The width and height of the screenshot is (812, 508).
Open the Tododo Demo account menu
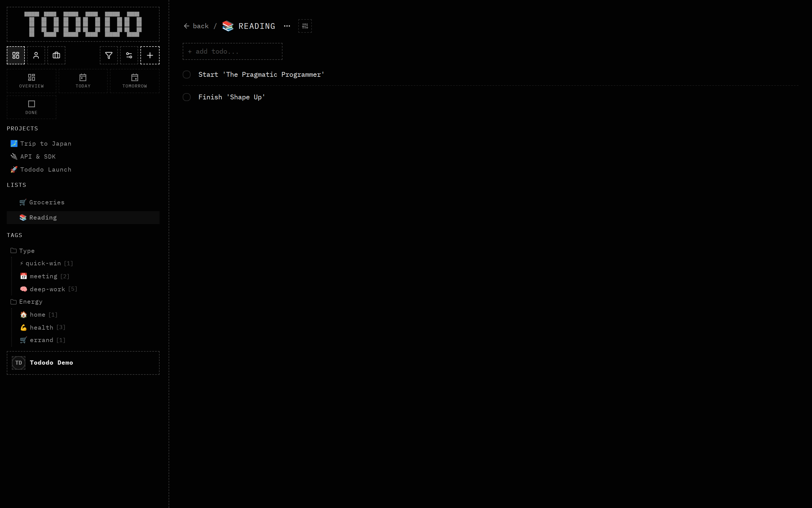(x=83, y=363)
